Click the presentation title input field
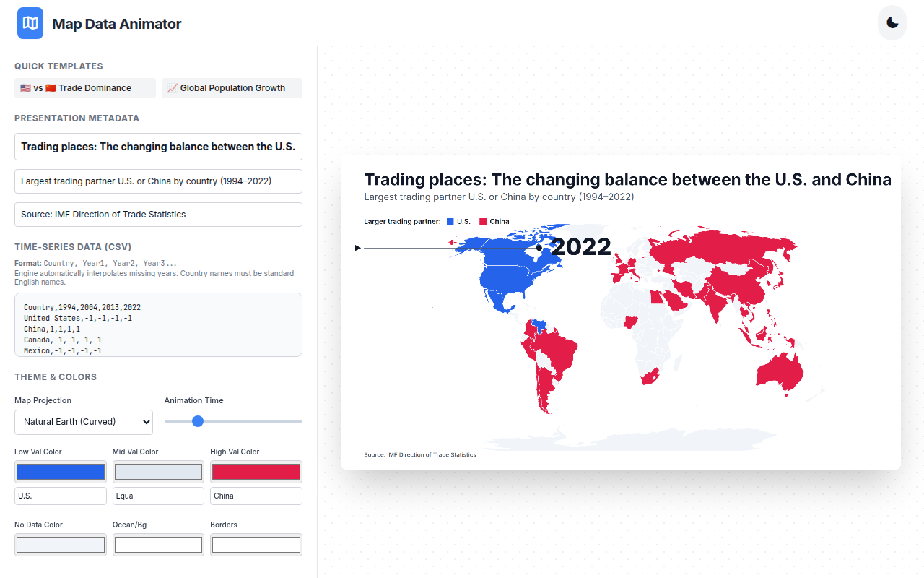Screen dimensions: 924x578 158,147
